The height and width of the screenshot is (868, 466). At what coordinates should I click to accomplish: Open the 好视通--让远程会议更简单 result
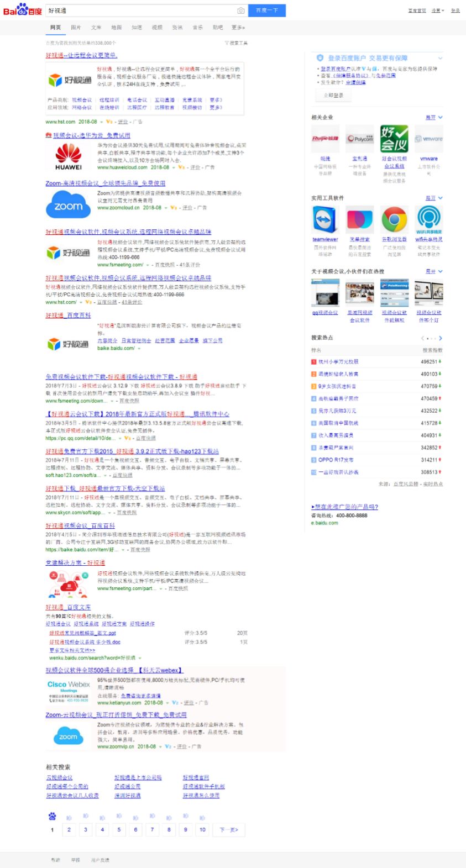(x=81, y=55)
